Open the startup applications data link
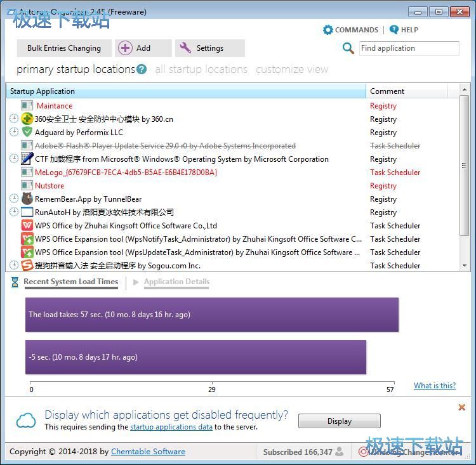The image size is (476, 465). tap(171, 427)
